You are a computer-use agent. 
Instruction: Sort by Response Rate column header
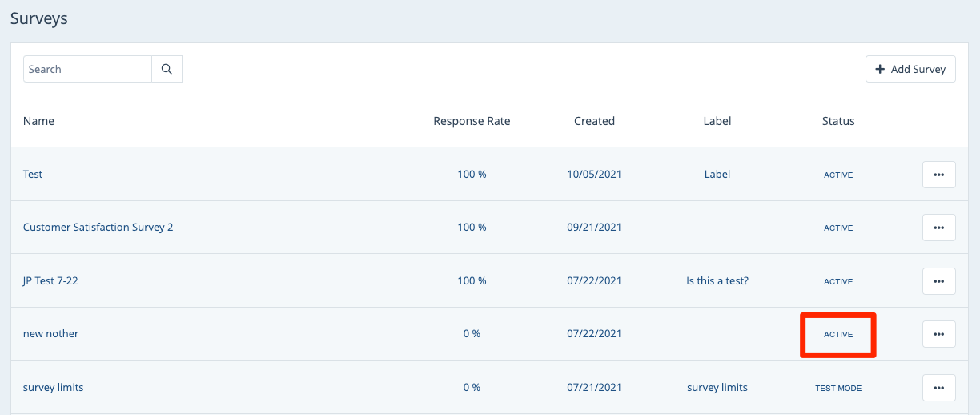coord(472,121)
